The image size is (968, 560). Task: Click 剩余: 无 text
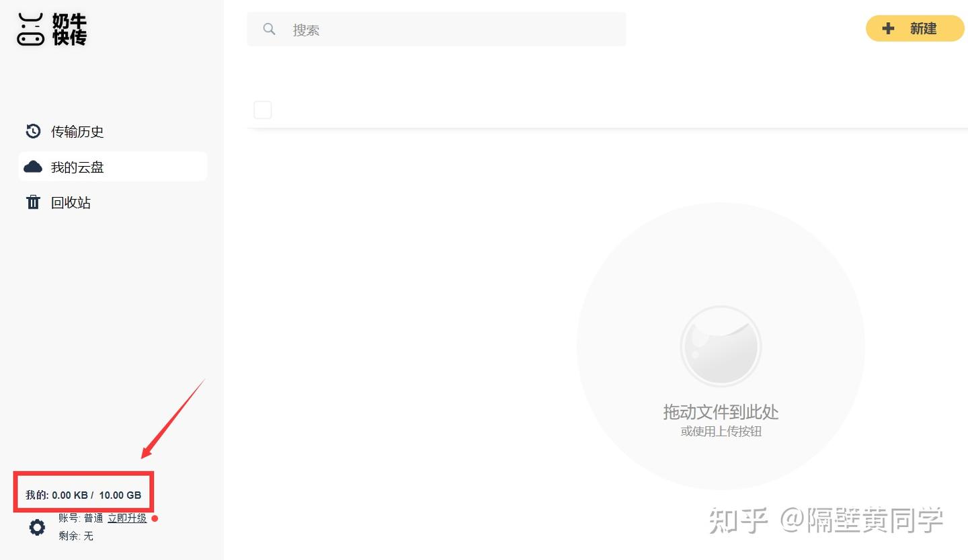point(76,536)
